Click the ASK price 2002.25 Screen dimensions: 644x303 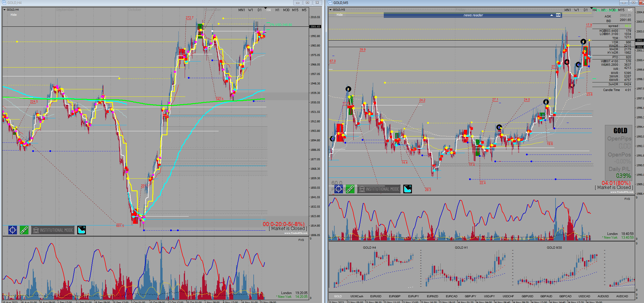625,16
